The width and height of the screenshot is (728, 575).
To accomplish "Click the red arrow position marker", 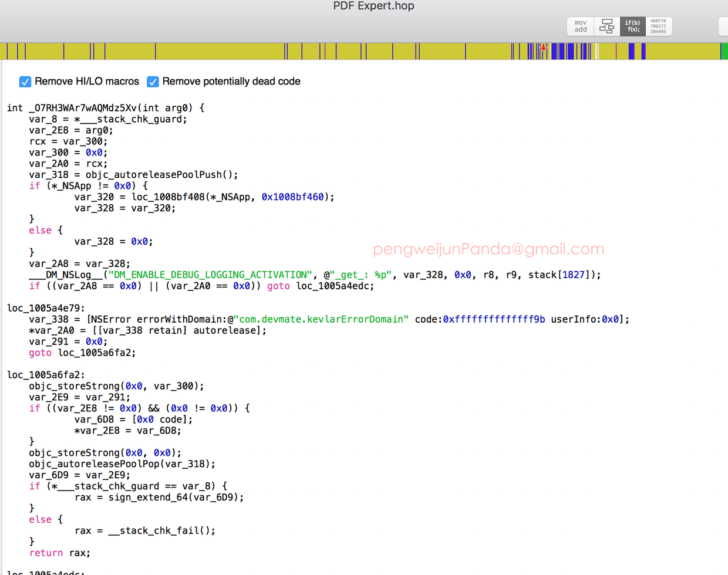I will [544, 48].
